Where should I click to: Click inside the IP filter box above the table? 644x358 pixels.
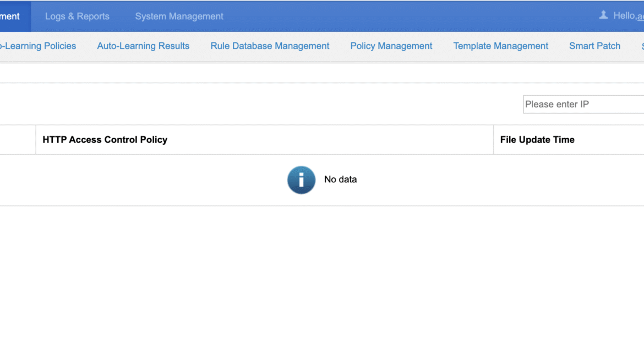583,104
